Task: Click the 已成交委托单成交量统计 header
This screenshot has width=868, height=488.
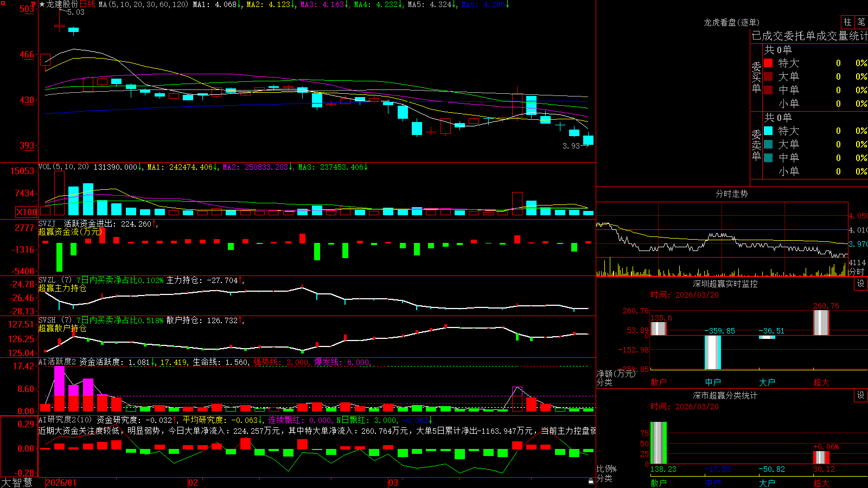Action: [809, 36]
